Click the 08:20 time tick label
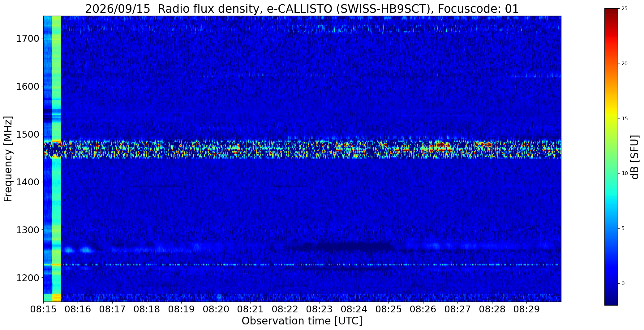This screenshot has height=330, width=644. [216, 309]
